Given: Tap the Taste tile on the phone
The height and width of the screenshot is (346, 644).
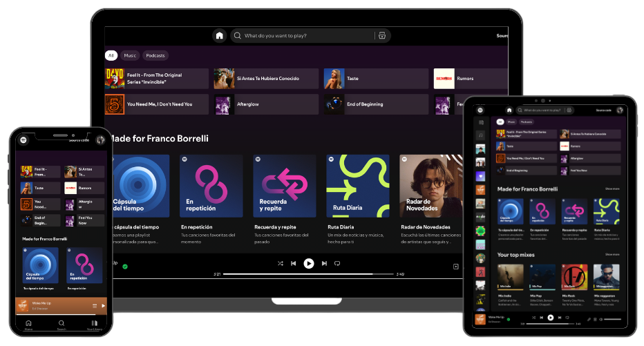Looking at the screenshot, I should [40, 188].
